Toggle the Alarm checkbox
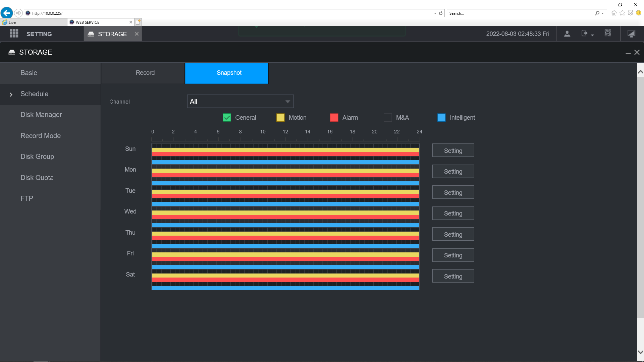The width and height of the screenshot is (644, 362). click(x=334, y=118)
